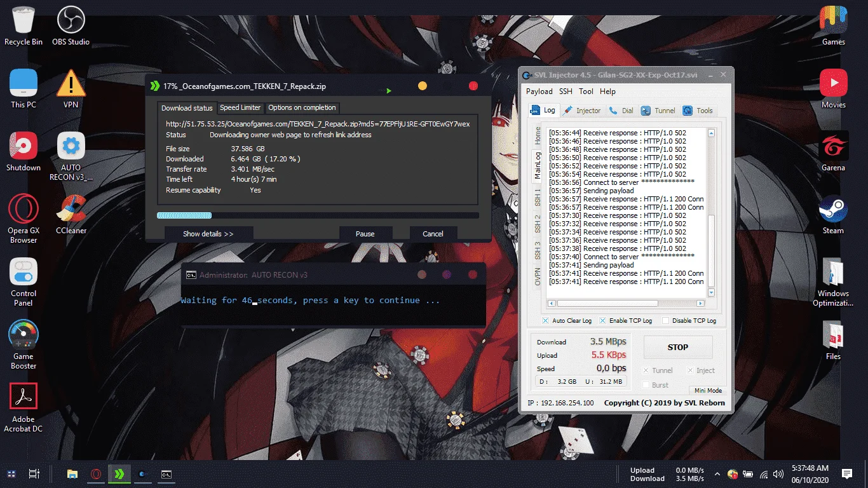Open the Options on completion tab
The width and height of the screenshot is (868, 488).
[x=302, y=107]
